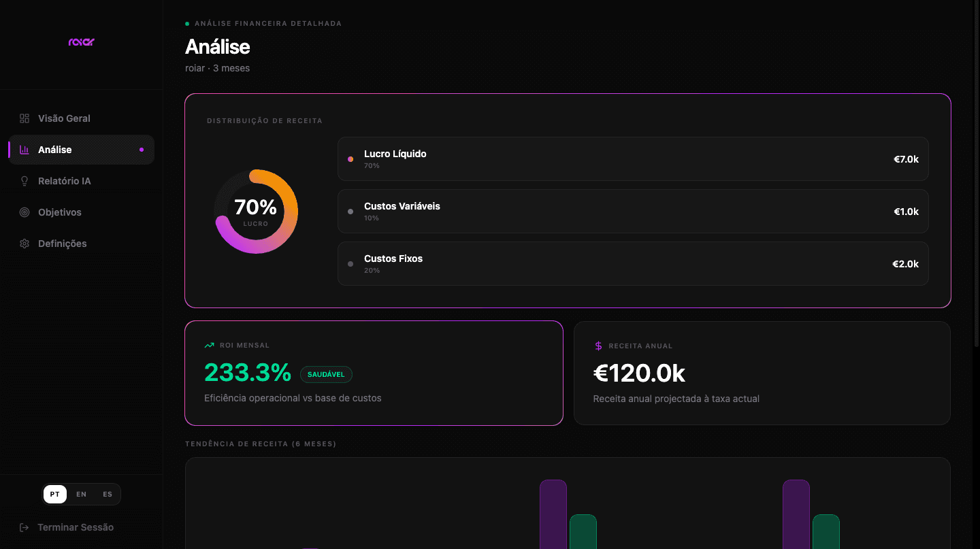Click the Tendência de Receita (6 meses) heading
980x549 pixels.
(x=261, y=444)
